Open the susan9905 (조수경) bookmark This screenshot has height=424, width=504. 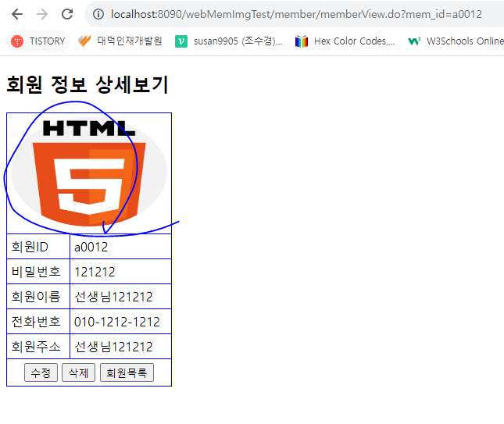point(228,41)
